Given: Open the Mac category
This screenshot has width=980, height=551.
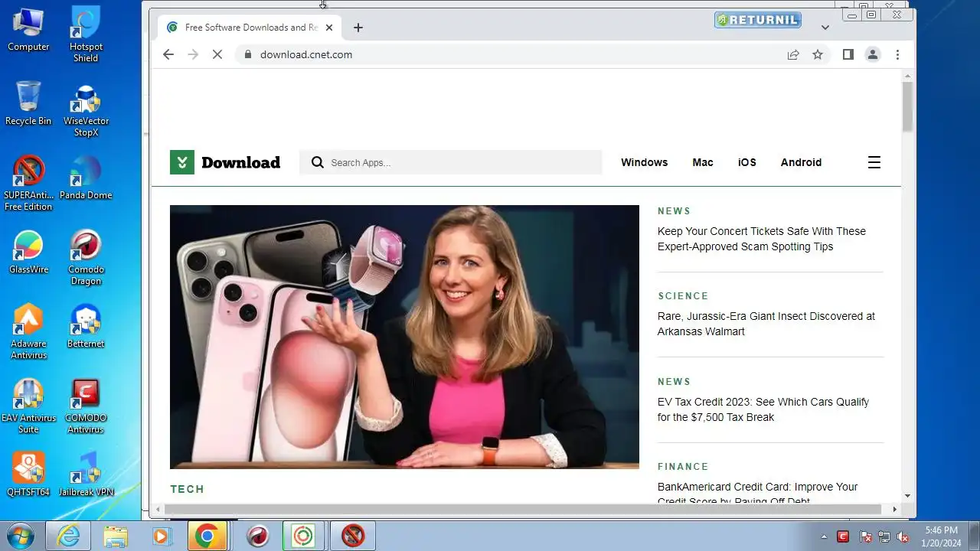Looking at the screenshot, I should coord(703,162).
